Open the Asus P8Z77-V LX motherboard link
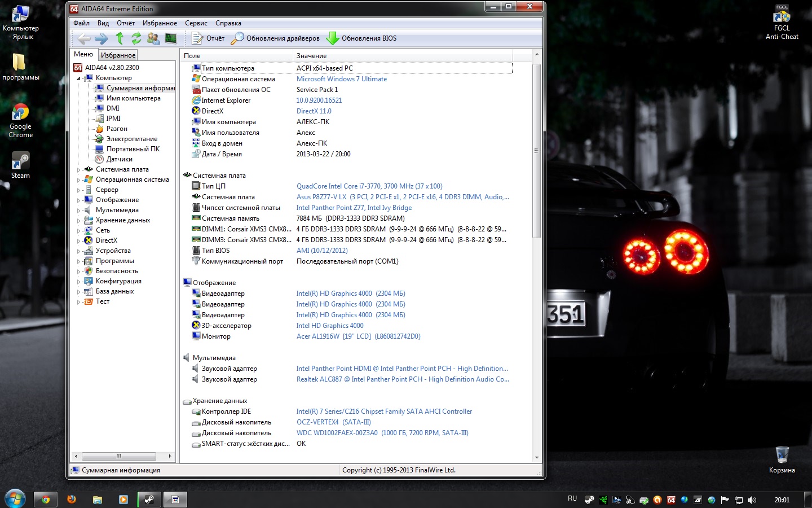The width and height of the screenshot is (812, 508). (x=403, y=197)
